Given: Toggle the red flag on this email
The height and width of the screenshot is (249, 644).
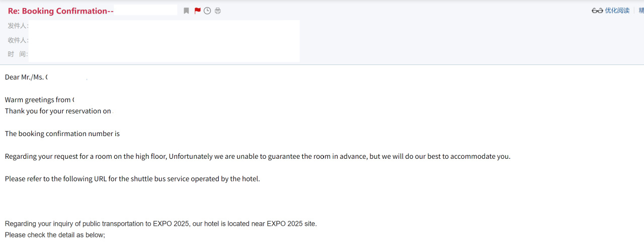Looking at the screenshot, I should tap(197, 11).
